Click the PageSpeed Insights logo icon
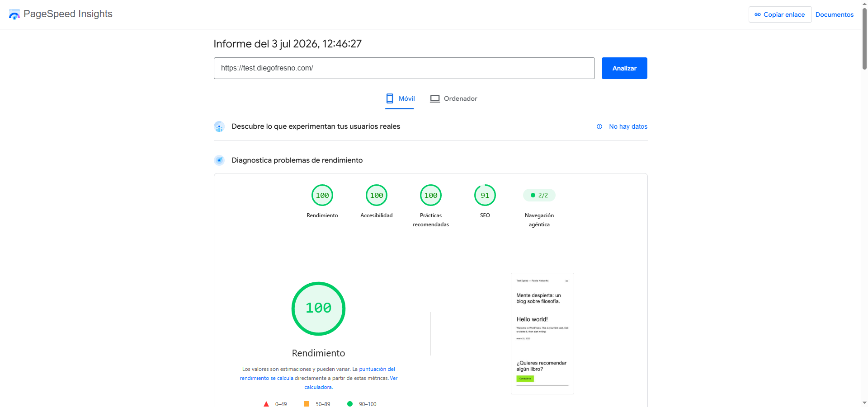The height and width of the screenshot is (407, 868). tap(14, 14)
